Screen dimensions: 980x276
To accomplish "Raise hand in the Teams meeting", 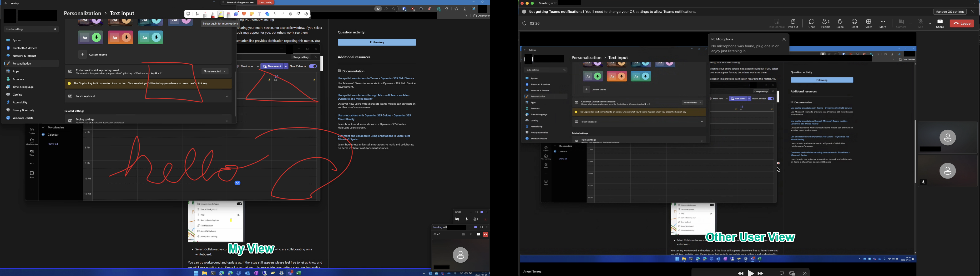I will point(840,23).
